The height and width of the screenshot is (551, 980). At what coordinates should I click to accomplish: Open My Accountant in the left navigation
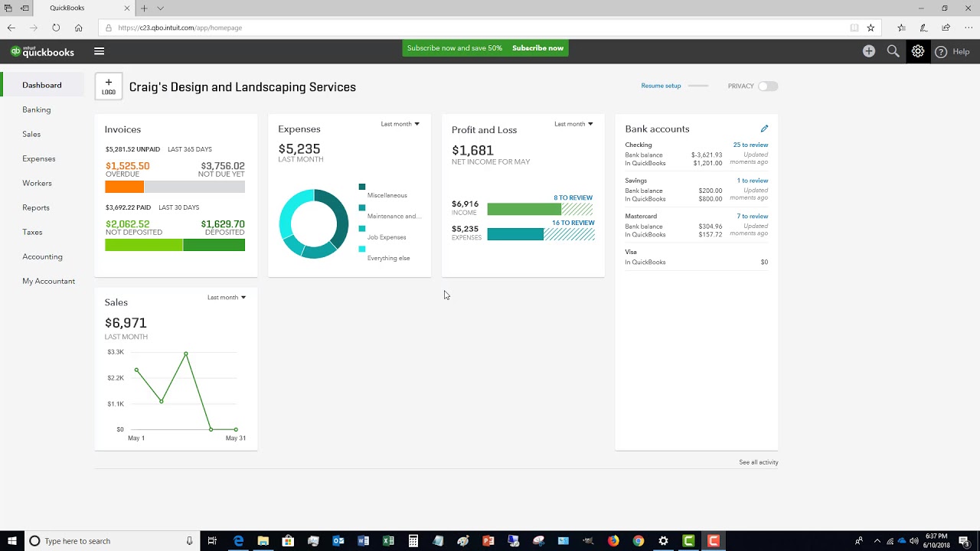pyautogui.click(x=49, y=281)
